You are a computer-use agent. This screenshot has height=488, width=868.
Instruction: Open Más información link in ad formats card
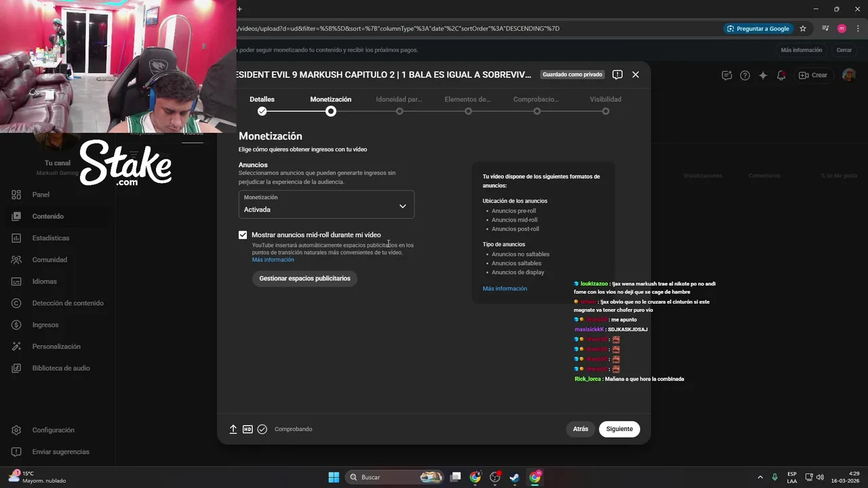pos(505,289)
